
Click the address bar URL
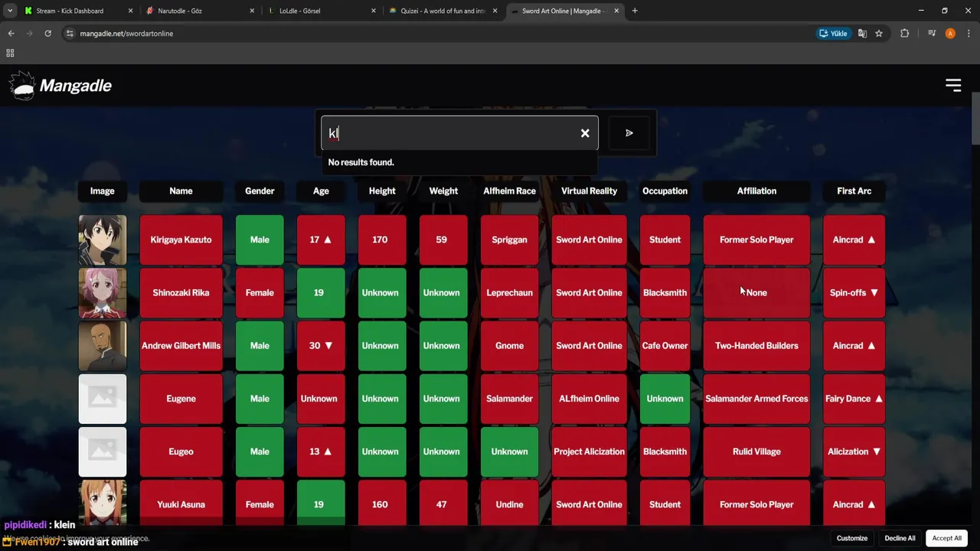point(126,34)
